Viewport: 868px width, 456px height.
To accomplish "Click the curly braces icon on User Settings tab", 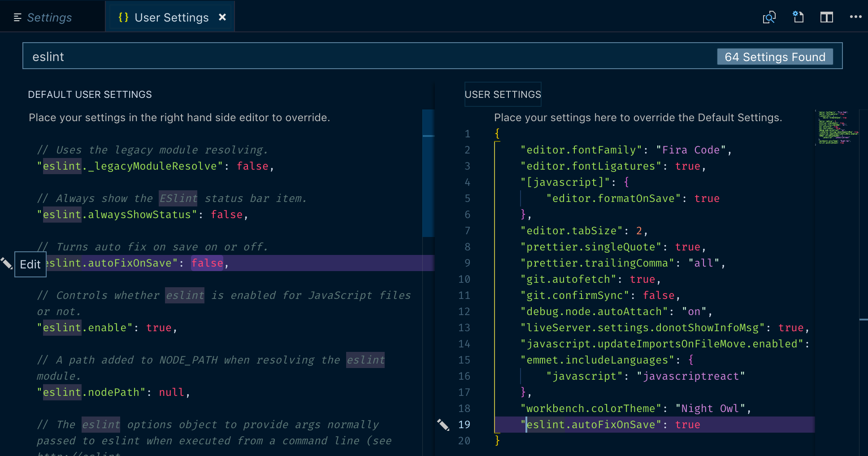I will point(123,17).
